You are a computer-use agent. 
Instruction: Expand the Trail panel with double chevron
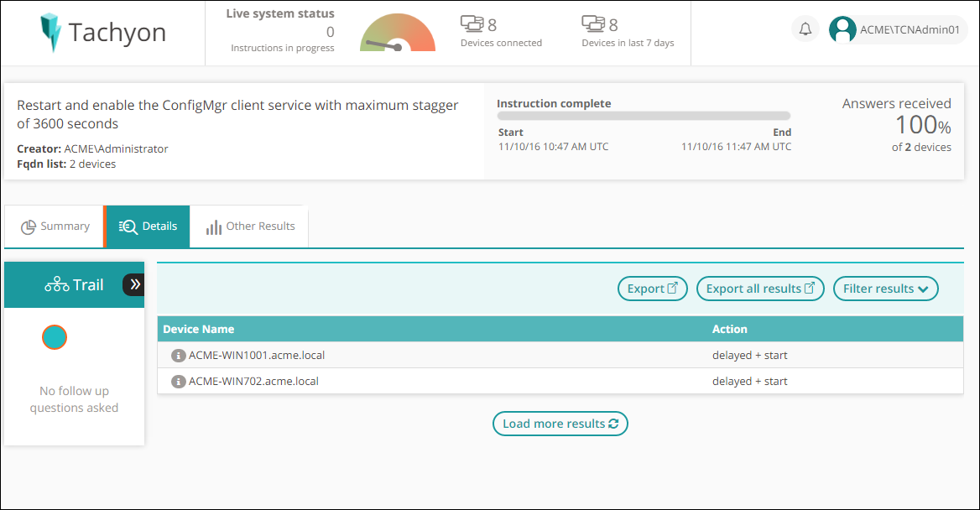pyautogui.click(x=134, y=284)
